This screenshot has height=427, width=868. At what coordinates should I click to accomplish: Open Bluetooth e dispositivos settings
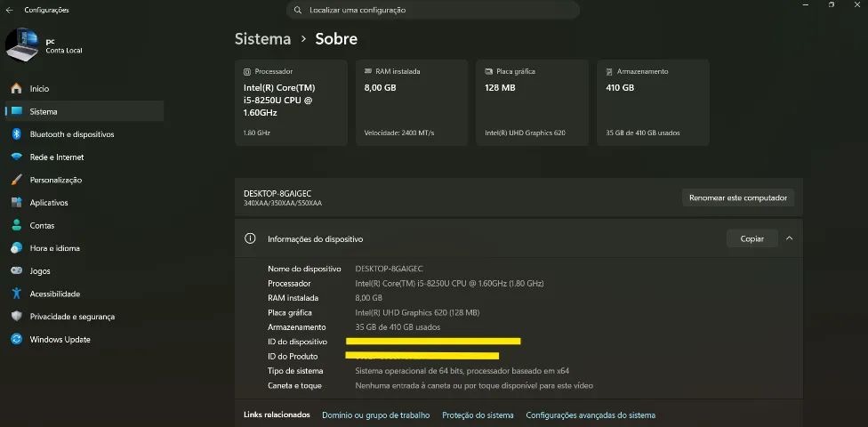click(84, 134)
